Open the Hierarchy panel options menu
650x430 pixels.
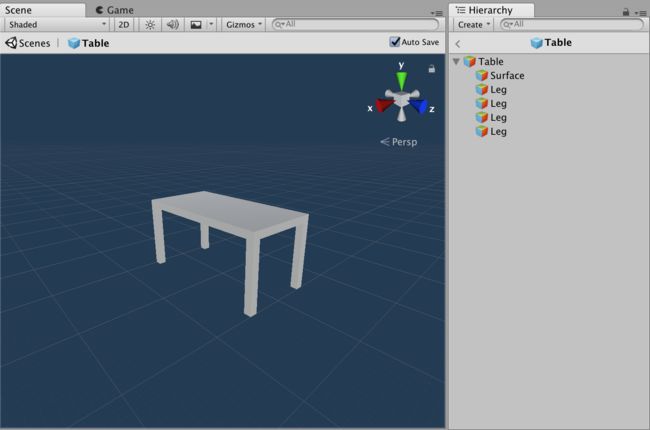coord(640,13)
